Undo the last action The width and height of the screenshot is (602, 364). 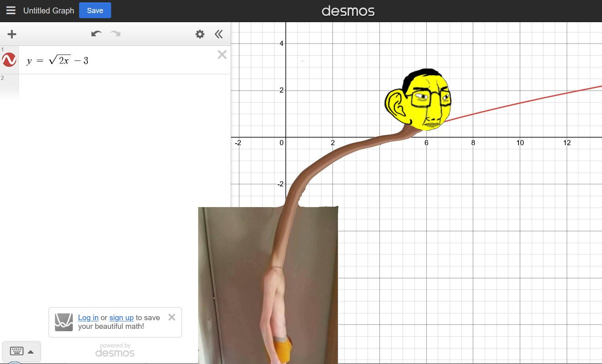pyautogui.click(x=96, y=34)
